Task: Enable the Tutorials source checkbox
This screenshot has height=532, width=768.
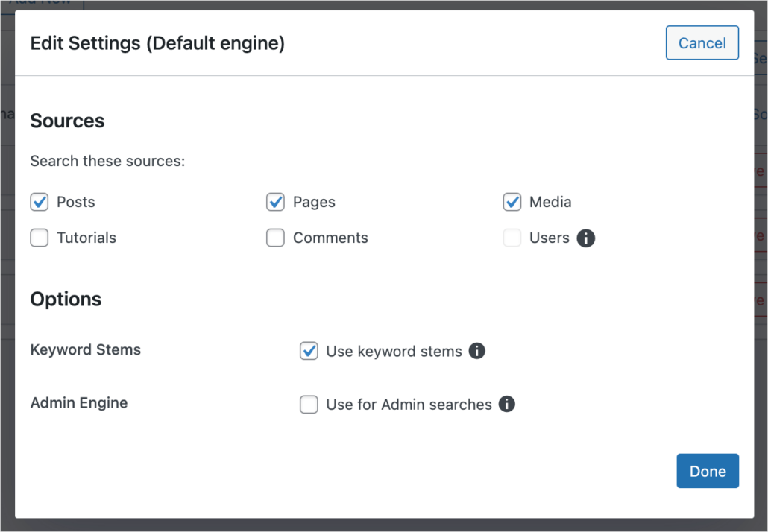Action: tap(40, 238)
